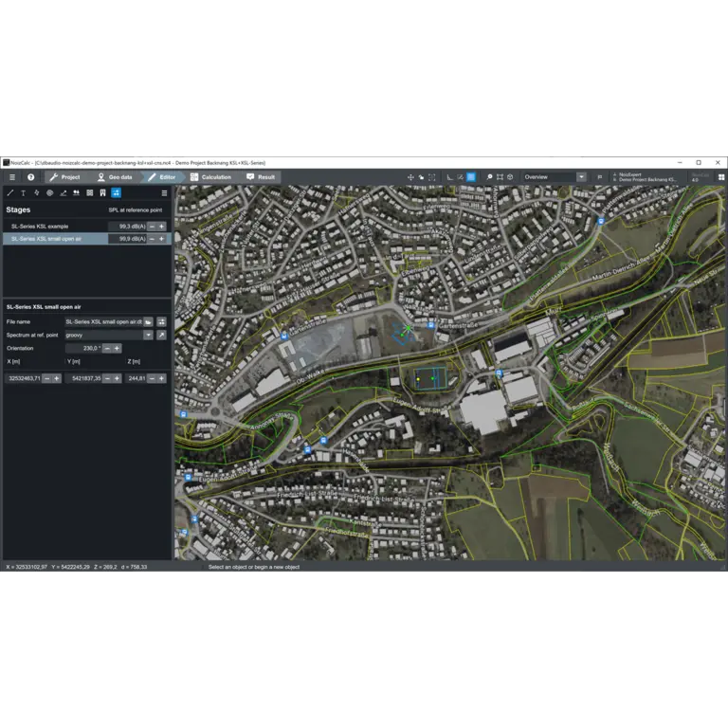Switch to the Geo data tab

tap(115, 177)
